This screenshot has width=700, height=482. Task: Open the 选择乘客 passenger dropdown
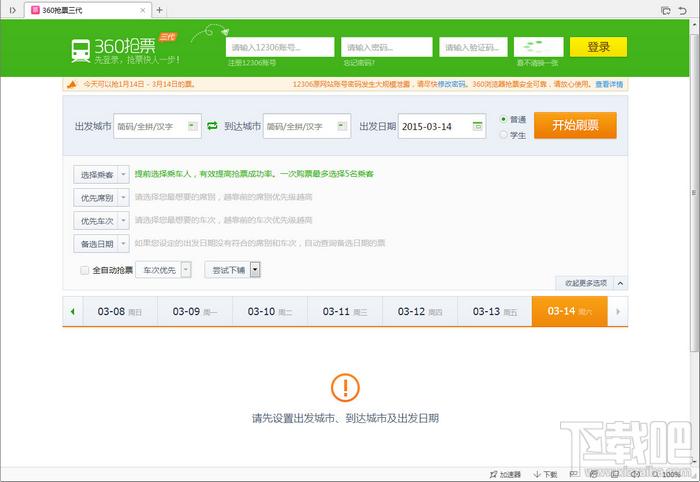pos(101,175)
